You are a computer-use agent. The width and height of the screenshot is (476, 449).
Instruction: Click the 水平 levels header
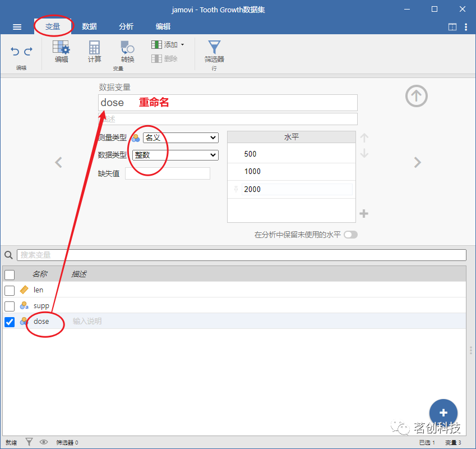coord(292,137)
